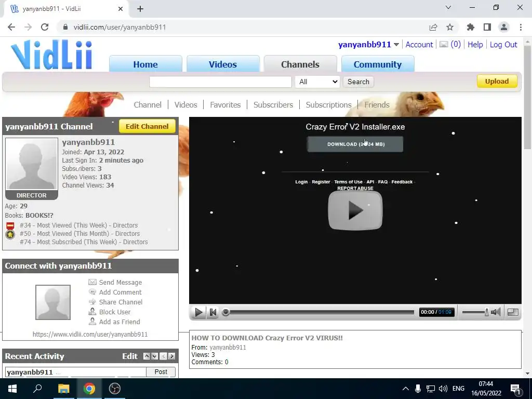The height and width of the screenshot is (399, 532).
Task: Open Chrome three-dot menu
Action: 521,27
